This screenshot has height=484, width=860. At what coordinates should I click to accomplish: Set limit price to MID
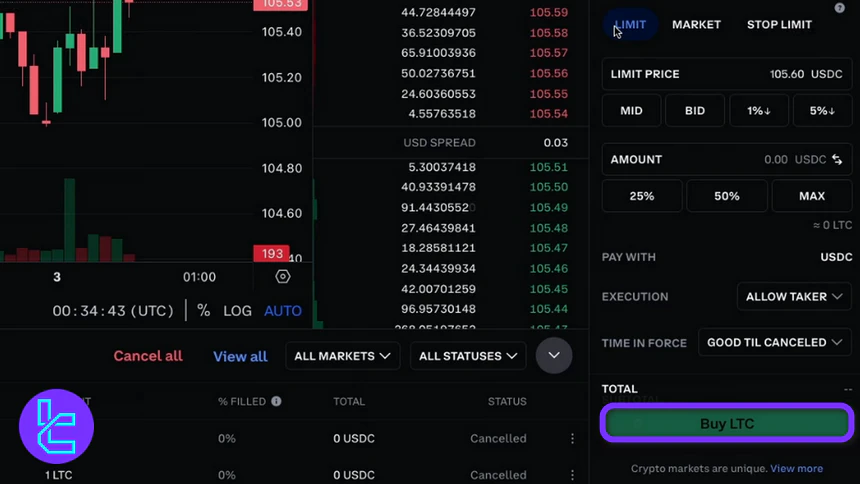click(x=631, y=111)
